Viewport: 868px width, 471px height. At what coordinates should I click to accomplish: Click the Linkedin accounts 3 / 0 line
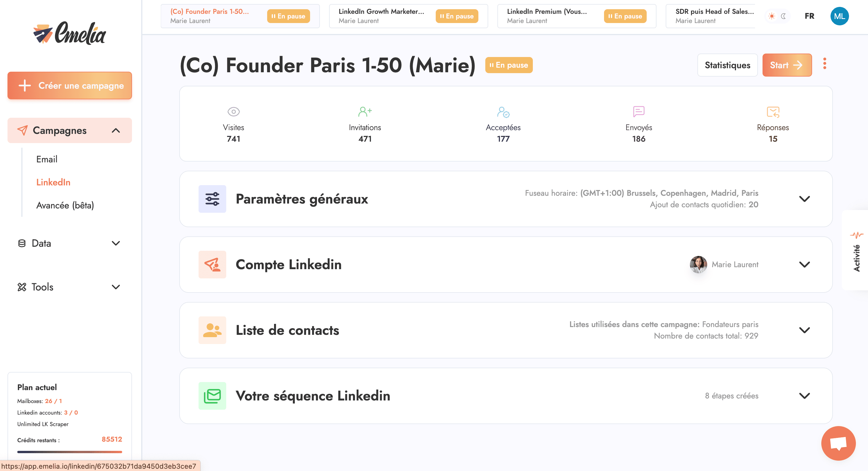point(48,413)
